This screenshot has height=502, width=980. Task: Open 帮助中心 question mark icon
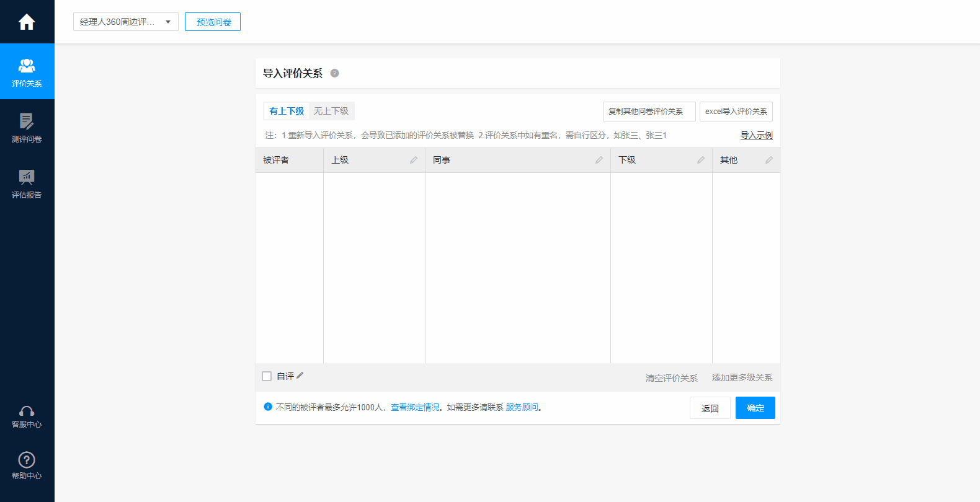point(27,460)
